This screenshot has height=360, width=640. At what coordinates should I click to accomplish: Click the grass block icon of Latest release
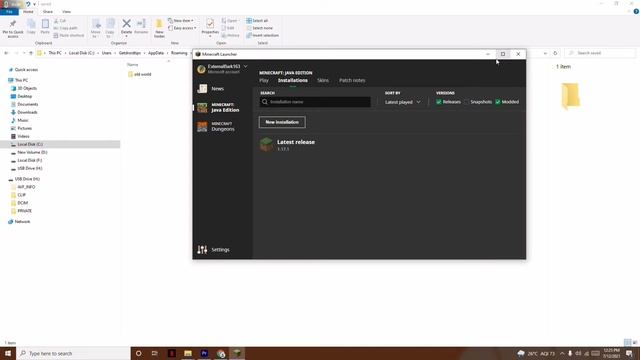267,144
